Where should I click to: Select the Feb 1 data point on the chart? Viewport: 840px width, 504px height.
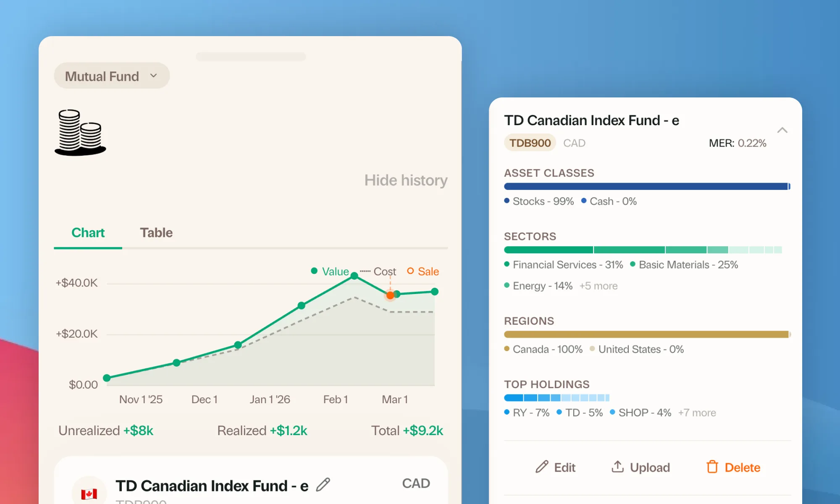354,276
